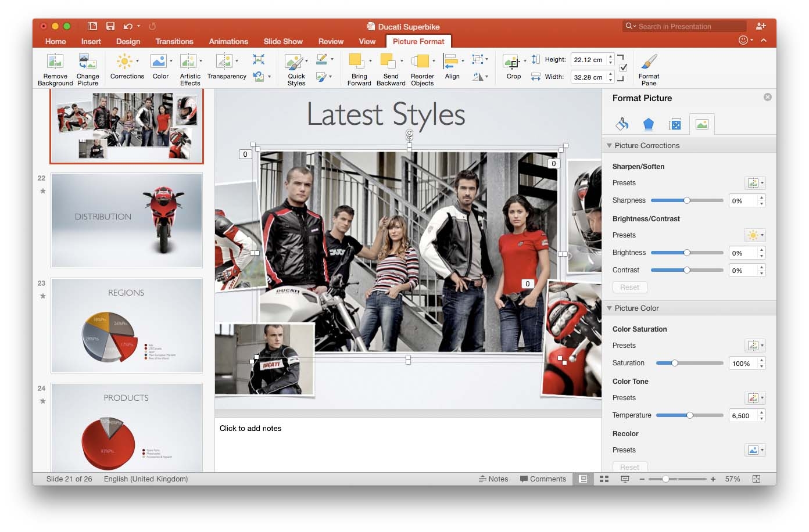
Task: Switch to Size & Properties pane icon
Action: 675,124
